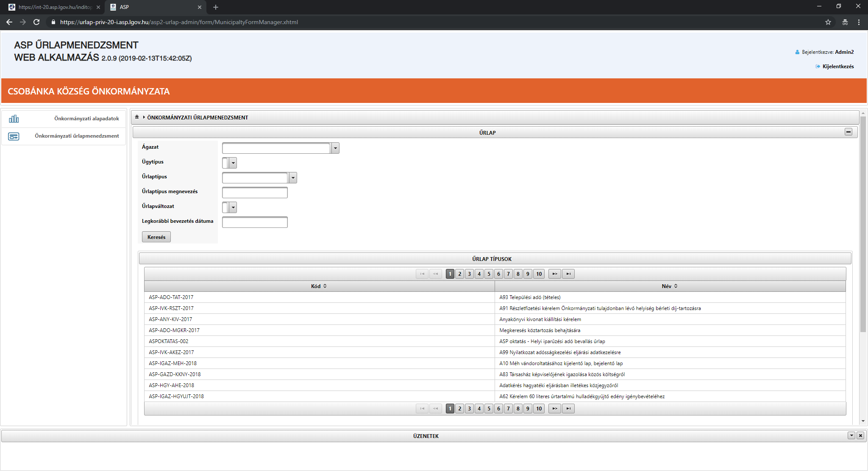This screenshot has height=471, width=868.
Task: Click 'Megkeresés köztartozás behajtására' cell
Action: (670, 330)
